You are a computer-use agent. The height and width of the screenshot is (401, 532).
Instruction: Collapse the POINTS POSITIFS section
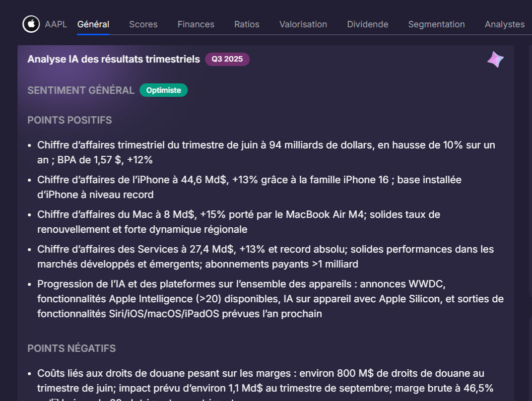(x=69, y=120)
